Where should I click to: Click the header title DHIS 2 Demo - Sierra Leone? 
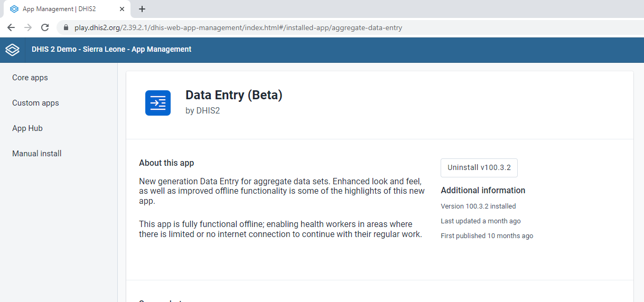click(111, 50)
